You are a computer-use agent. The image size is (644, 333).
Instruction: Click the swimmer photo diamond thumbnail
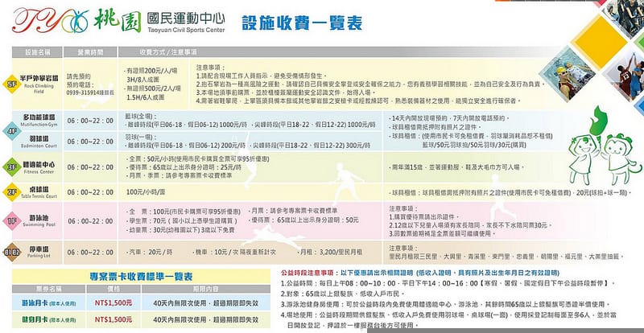coord(567,74)
